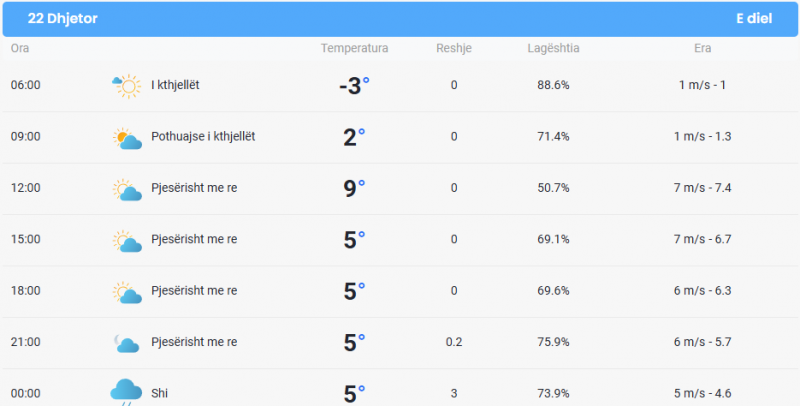This screenshot has width=800, height=406.
Task: Click the moon and cloud icon at 21:00
Action: (127, 343)
